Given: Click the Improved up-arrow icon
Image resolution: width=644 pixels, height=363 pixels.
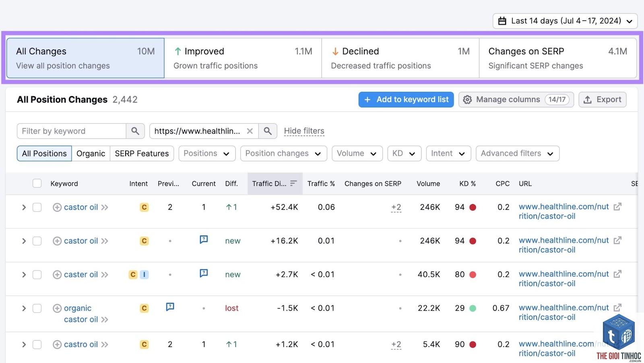Looking at the screenshot, I should [178, 51].
